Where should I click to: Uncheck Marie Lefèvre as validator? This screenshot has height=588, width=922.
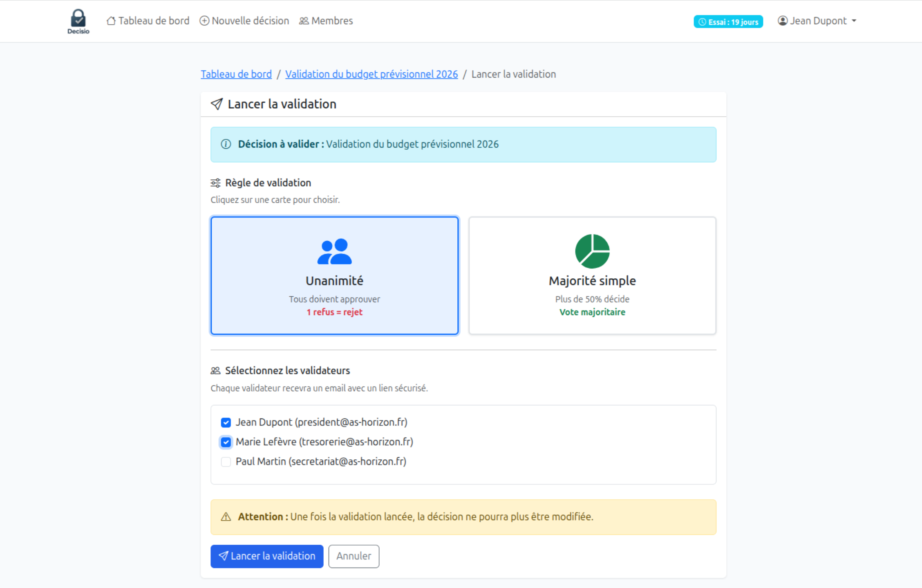[x=226, y=442]
